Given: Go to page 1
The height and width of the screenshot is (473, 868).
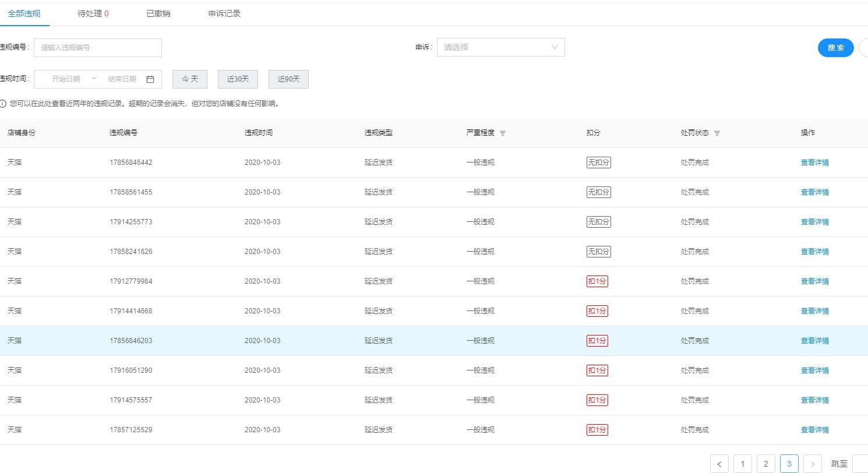Looking at the screenshot, I should [x=743, y=464].
